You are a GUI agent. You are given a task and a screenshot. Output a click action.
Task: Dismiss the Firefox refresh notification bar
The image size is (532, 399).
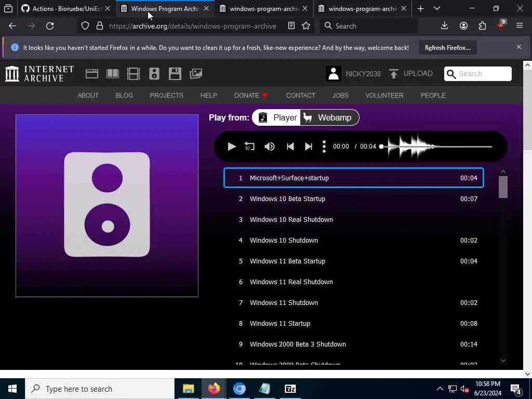coord(519,47)
